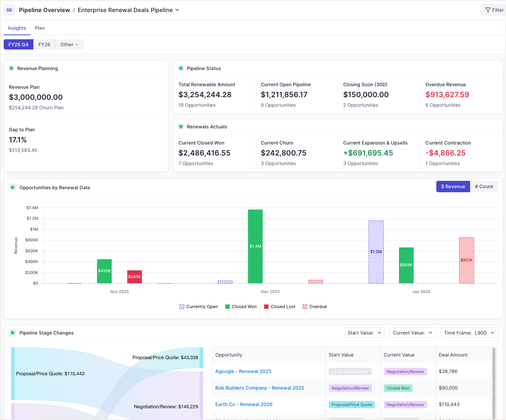This screenshot has width=506, height=420.
Task: Click the Revenue Planning panel icon
Action: coord(11,68)
